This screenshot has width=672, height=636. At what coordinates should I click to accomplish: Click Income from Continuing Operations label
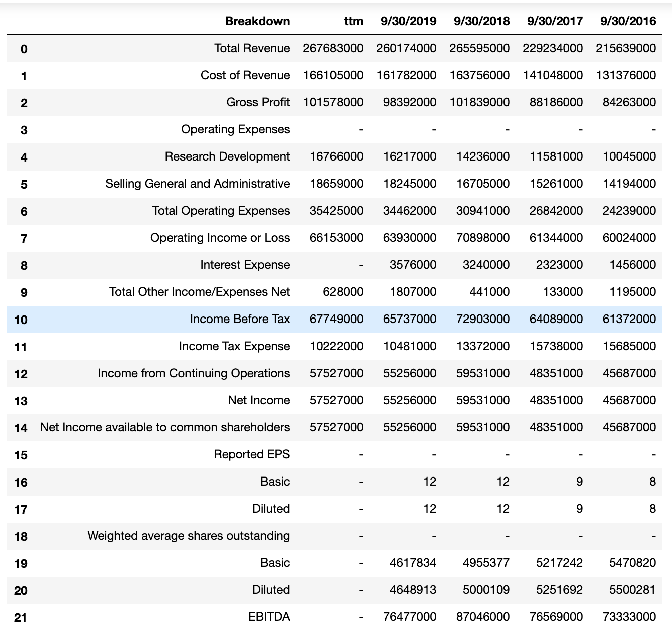194,373
